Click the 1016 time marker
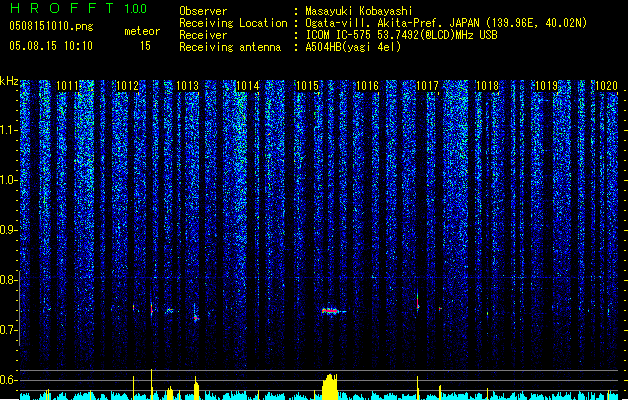The height and width of the screenshot is (400, 629). pyautogui.click(x=367, y=86)
